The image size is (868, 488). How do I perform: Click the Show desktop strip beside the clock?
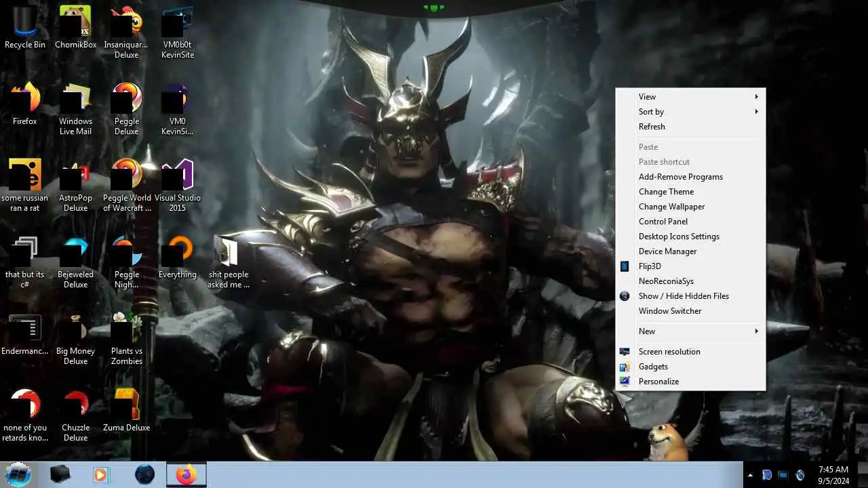tap(863, 474)
